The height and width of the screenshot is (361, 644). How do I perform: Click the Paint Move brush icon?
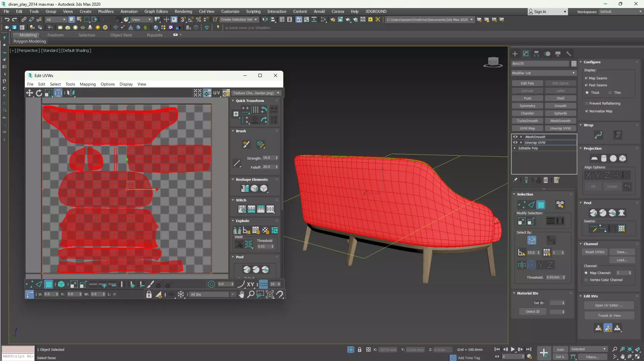(246, 144)
